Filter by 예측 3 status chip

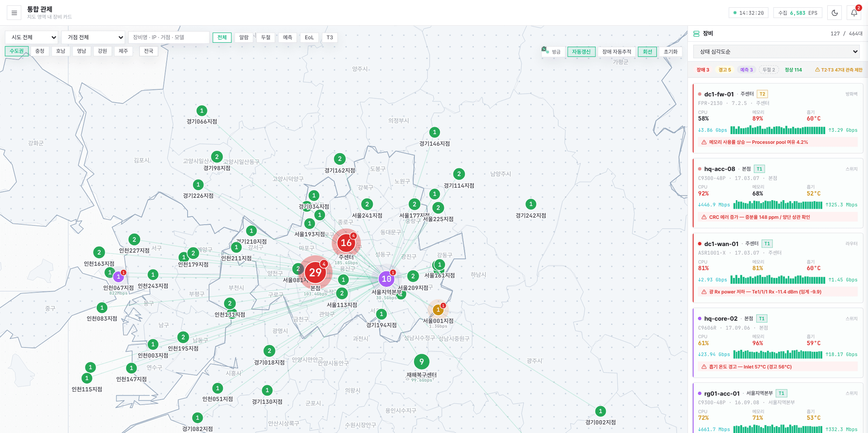746,70
